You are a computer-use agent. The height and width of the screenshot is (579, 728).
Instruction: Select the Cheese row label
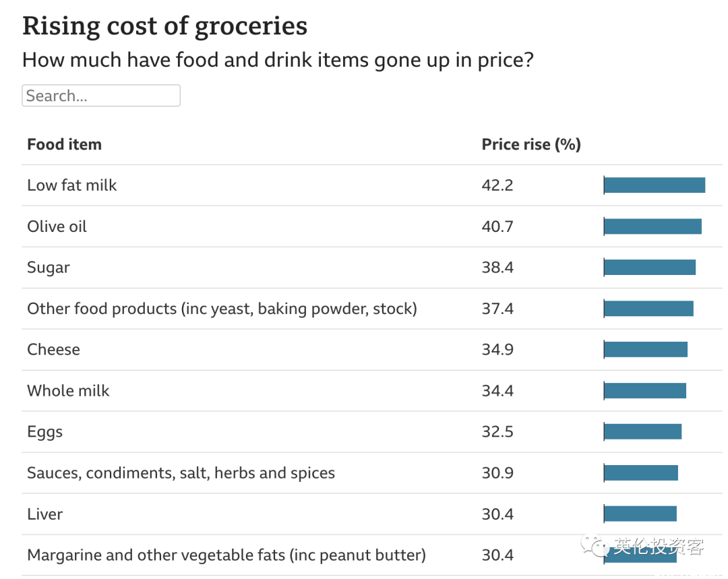coord(53,350)
